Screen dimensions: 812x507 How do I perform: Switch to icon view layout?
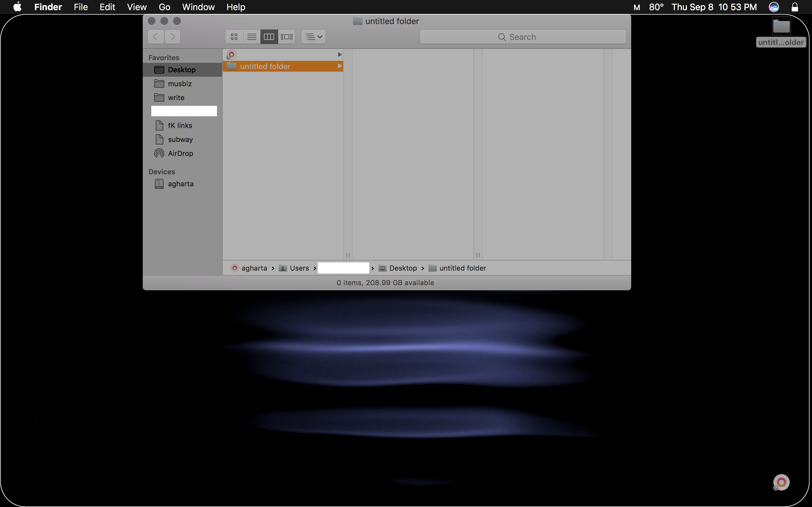(x=234, y=37)
